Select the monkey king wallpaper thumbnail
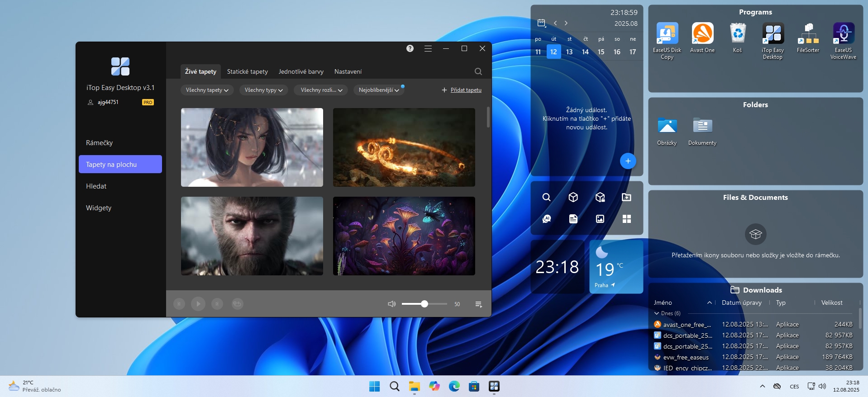This screenshot has height=397, width=868. tap(252, 236)
